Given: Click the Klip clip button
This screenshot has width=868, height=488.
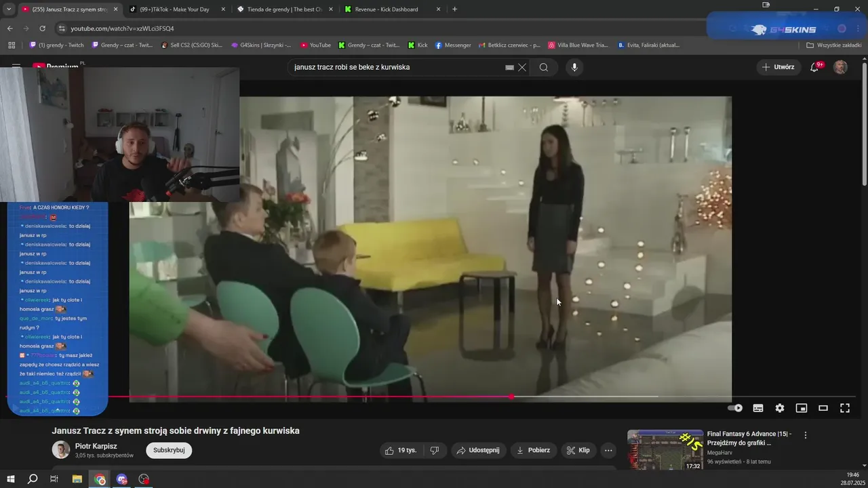Looking at the screenshot, I should [578, 450].
